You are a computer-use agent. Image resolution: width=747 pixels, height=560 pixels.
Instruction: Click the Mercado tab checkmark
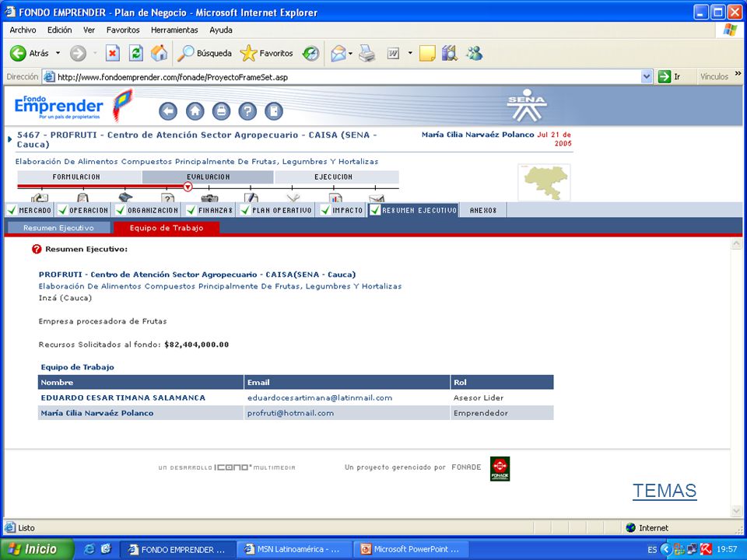(x=12, y=210)
